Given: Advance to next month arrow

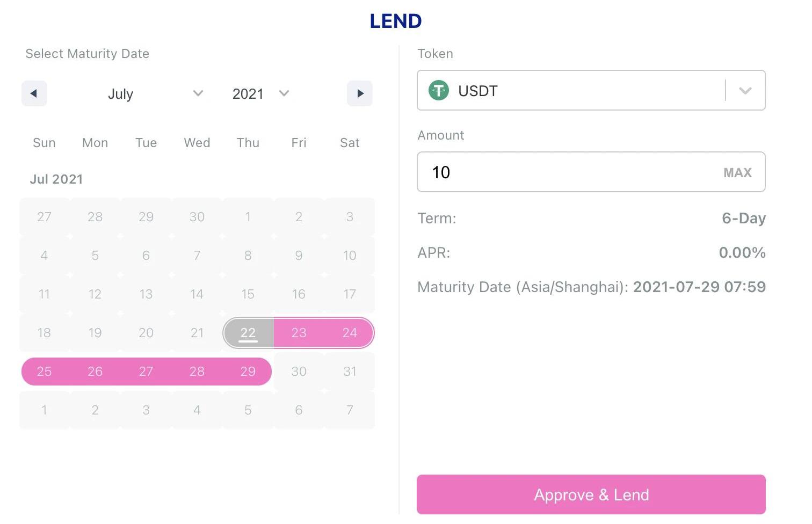Looking at the screenshot, I should pyautogui.click(x=360, y=93).
